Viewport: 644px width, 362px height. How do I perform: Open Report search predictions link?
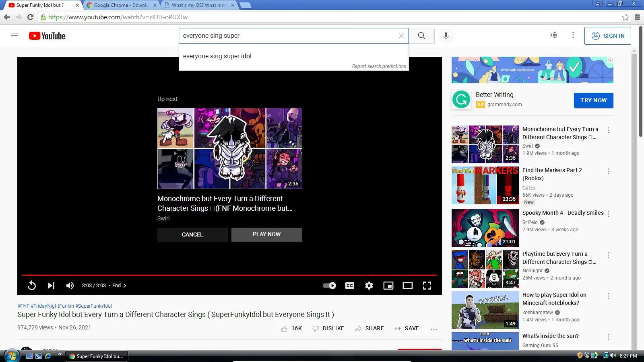pyautogui.click(x=379, y=66)
